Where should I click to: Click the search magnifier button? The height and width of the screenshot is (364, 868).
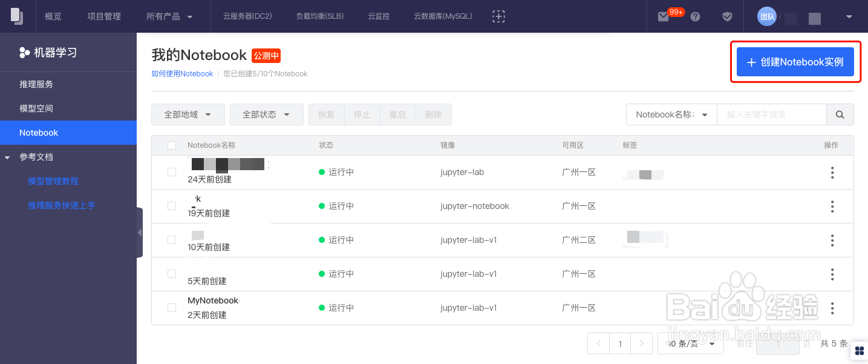840,114
